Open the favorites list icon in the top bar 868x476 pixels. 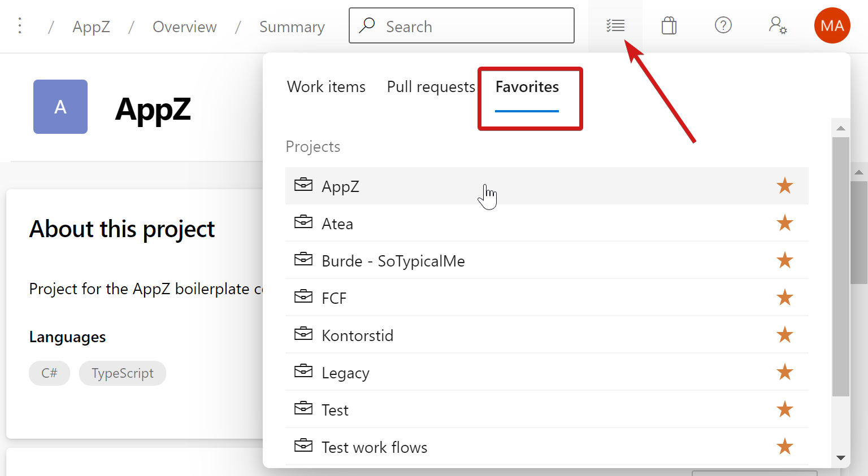pyautogui.click(x=615, y=25)
